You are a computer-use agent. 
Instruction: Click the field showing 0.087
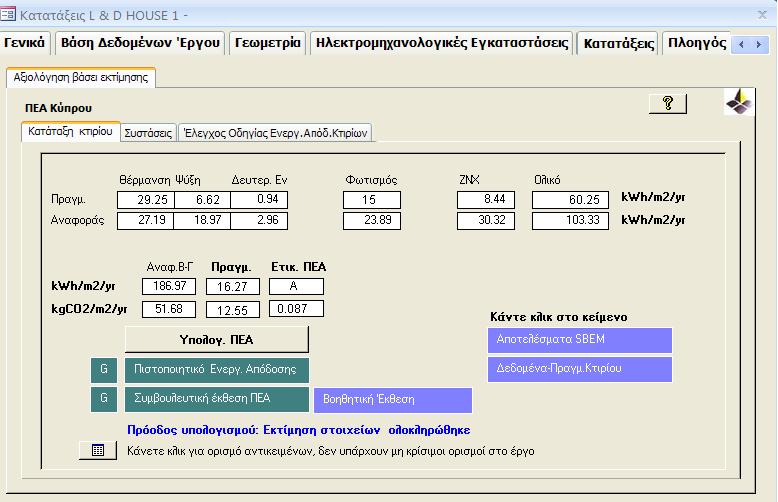tap(296, 309)
